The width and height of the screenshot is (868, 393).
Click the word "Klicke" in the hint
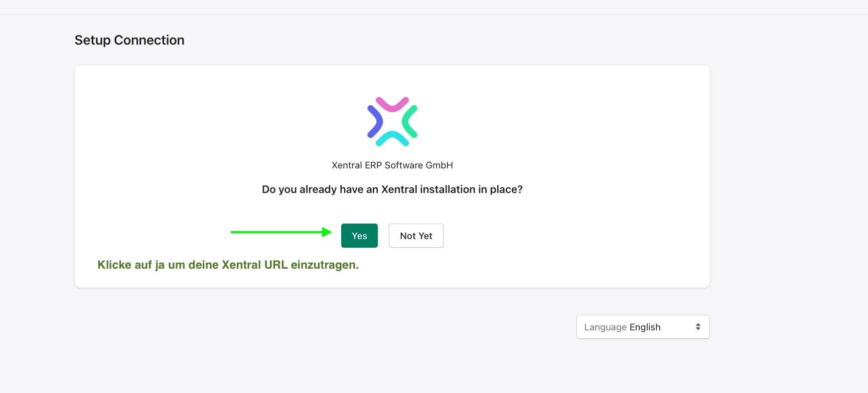[x=114, y=265]
